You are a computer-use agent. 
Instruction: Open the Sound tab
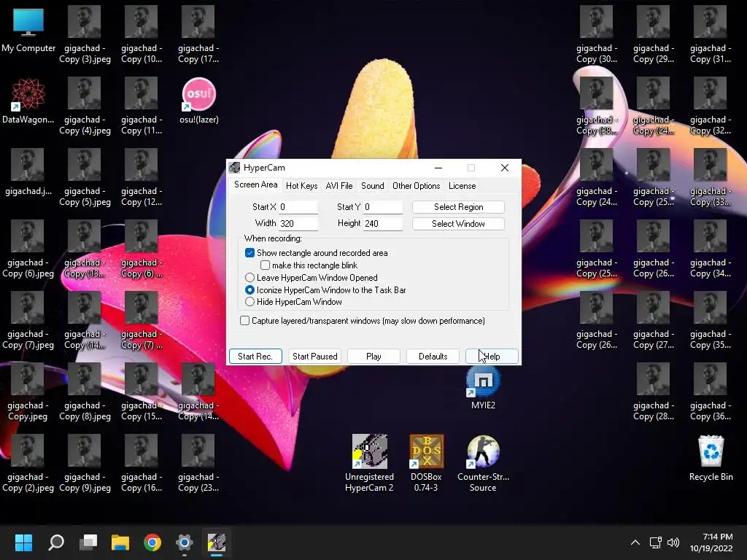pos(373,186)
